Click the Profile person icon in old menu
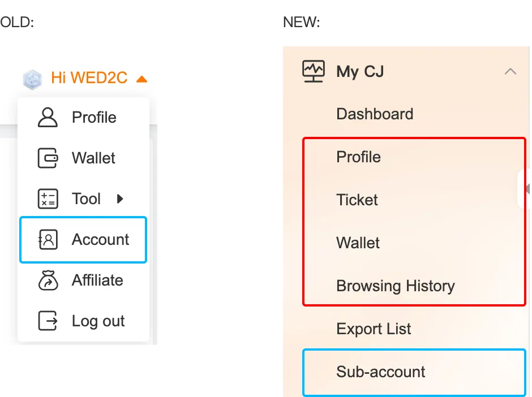The height and width of the screenshot is (397, 532). 48,117
